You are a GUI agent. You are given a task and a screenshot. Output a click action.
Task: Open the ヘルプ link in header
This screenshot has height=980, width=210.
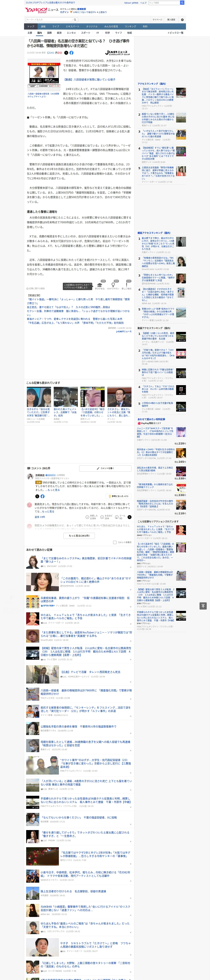click(x=143, y=3)
